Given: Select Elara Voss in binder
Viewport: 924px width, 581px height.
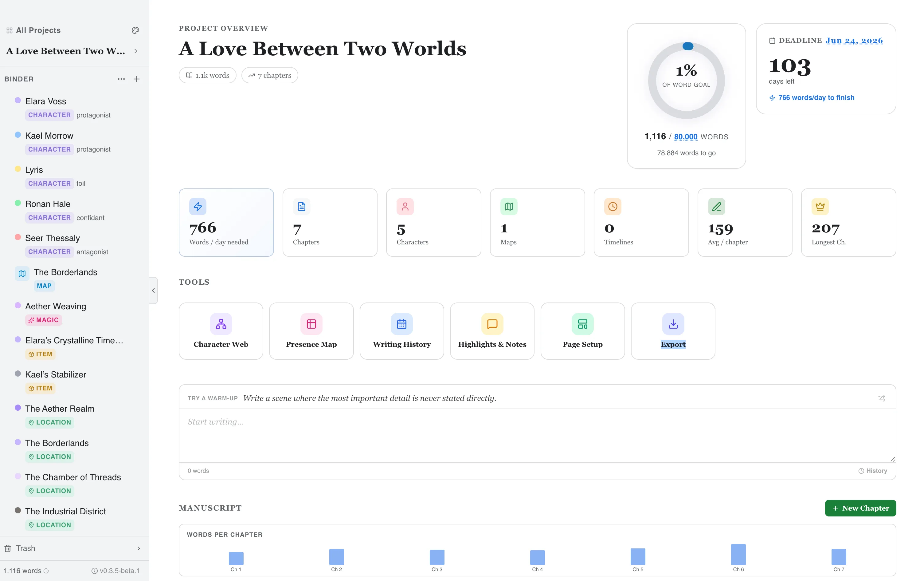Looking at the screenshot, I should pos(46,101).
